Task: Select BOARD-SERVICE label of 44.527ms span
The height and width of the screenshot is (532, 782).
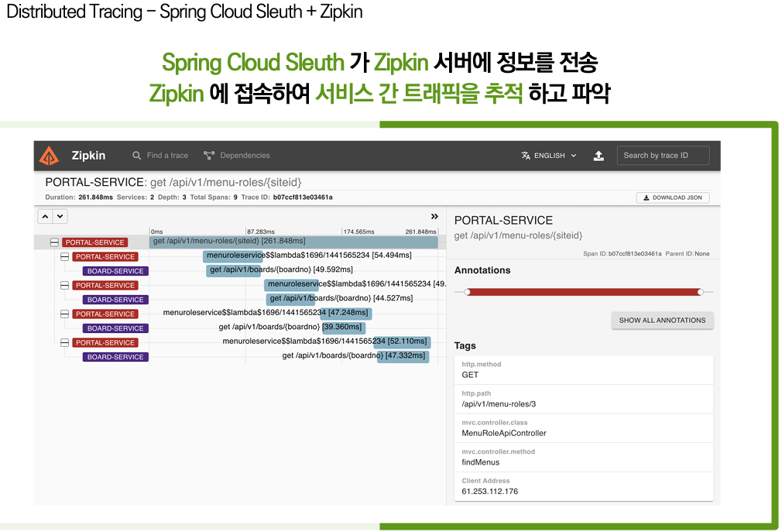Action: coord(115,300)
